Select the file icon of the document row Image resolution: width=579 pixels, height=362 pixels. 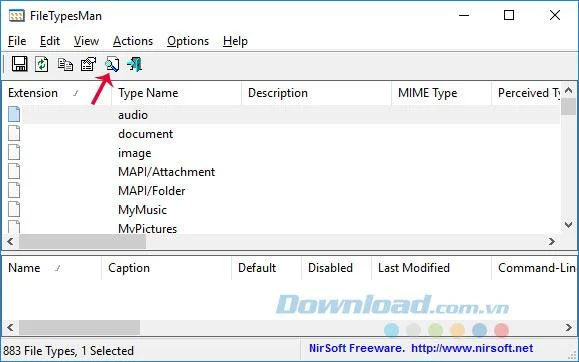click(x=14, y=133)
